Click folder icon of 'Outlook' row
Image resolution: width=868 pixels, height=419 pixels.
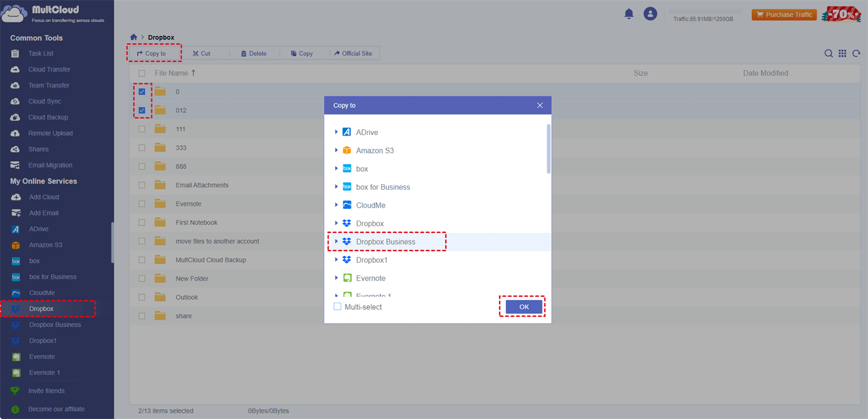tap(161, 297)
